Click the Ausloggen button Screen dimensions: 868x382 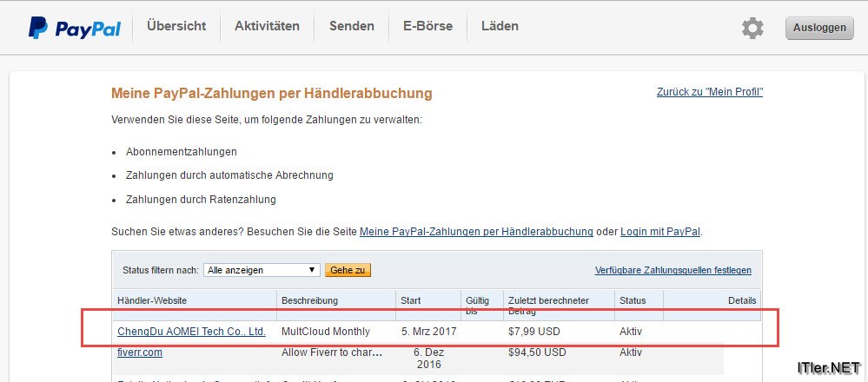(x=819, y=28)
